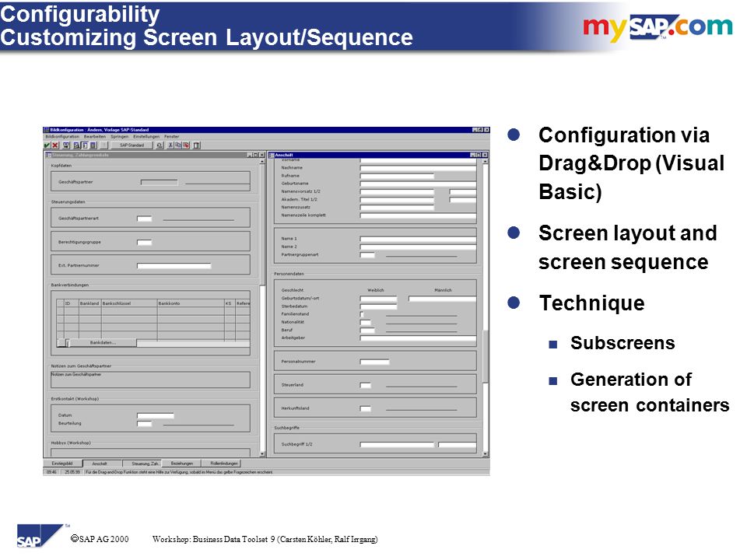
Task: Click the first Suchbegriff 1/2 field
Action: 397,445
